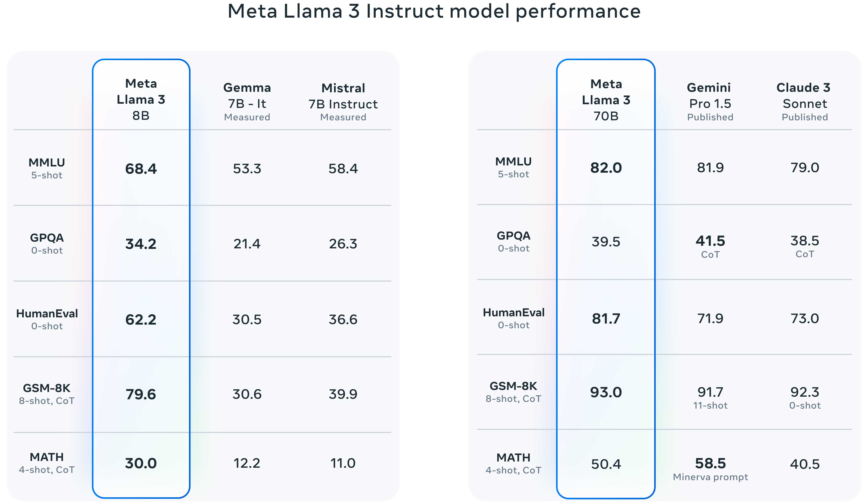
Task: Click the Meta Llama 3 8B column header
Action: coord(141,100)
